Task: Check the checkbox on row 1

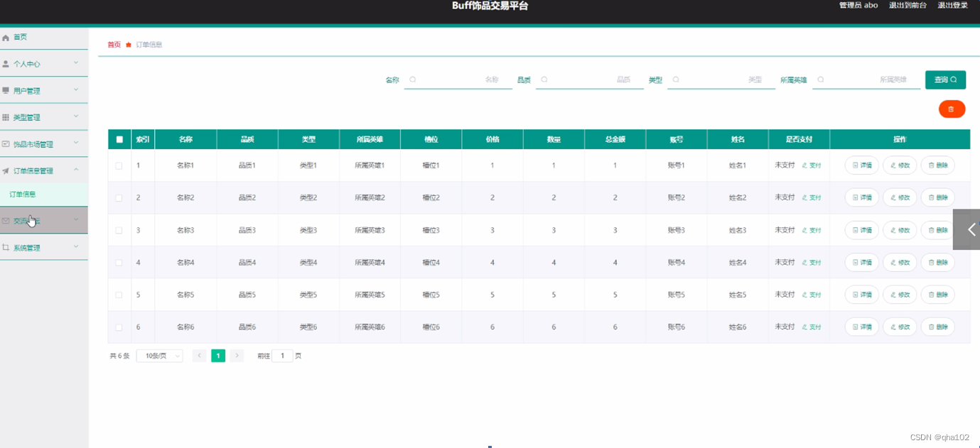Action: [119, 165]
